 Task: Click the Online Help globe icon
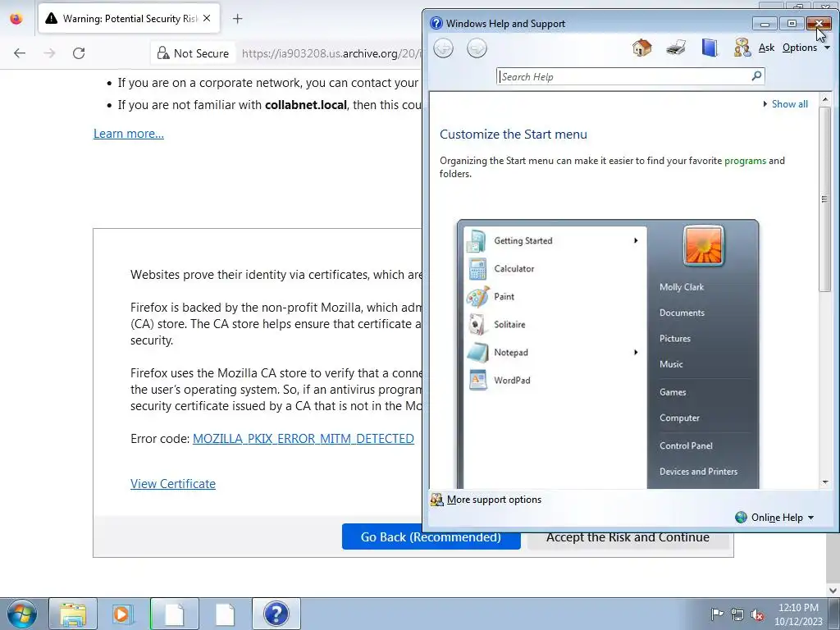coord(741,517)
